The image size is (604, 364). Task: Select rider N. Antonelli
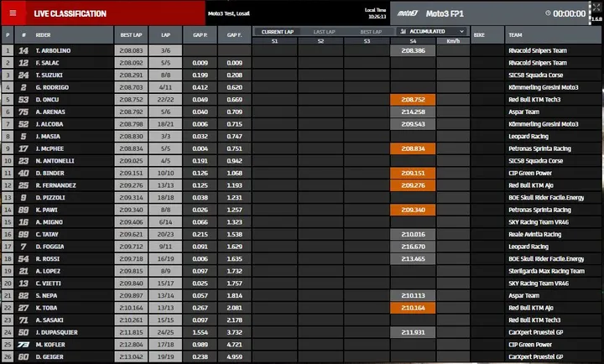tap(55, 161)
